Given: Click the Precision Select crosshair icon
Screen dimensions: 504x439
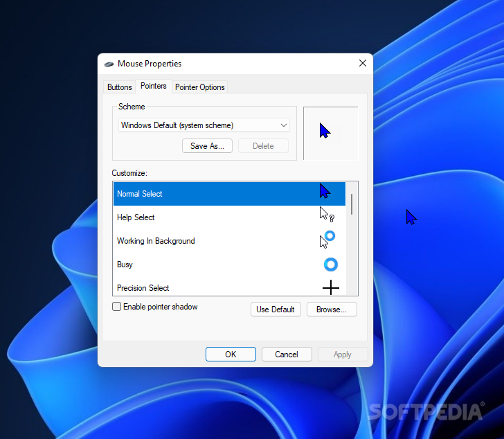Looking at the screenshot, I should (x=330, y=287).
